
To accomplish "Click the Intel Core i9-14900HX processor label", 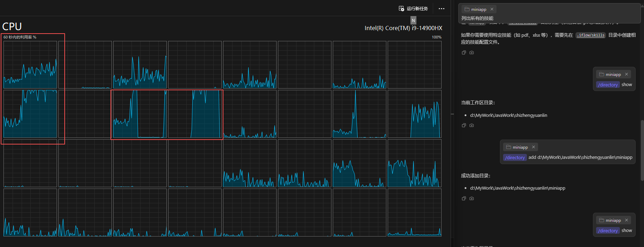I will pos(403,28).
